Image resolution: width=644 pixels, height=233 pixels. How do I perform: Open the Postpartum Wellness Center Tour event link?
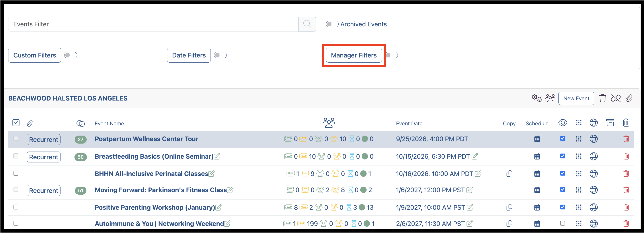coord(146,139)
